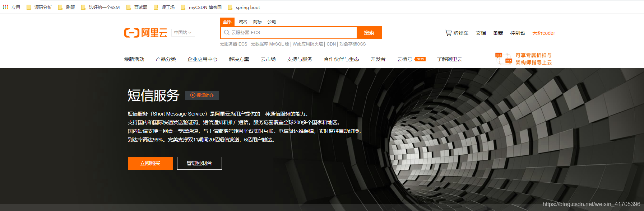Open the 了解阿里云 menu
The image size is (644, 211).
[449, 59]
